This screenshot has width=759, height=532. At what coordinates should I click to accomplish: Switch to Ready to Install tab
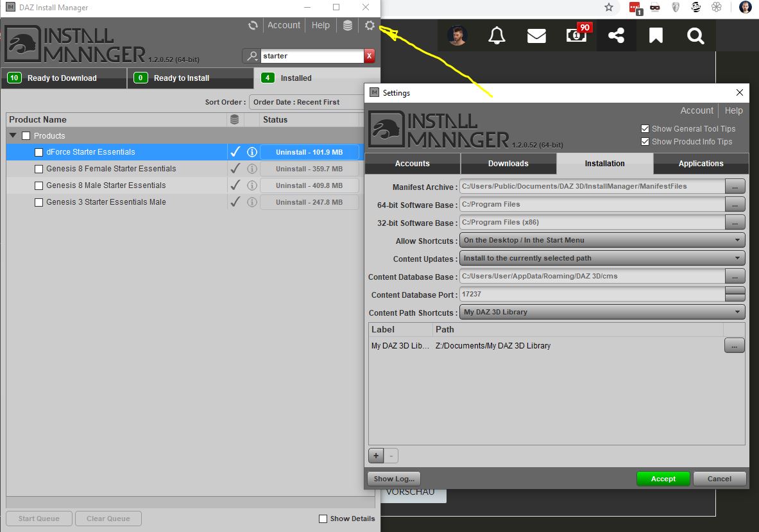pyautogui.click(x=191, y=78)
